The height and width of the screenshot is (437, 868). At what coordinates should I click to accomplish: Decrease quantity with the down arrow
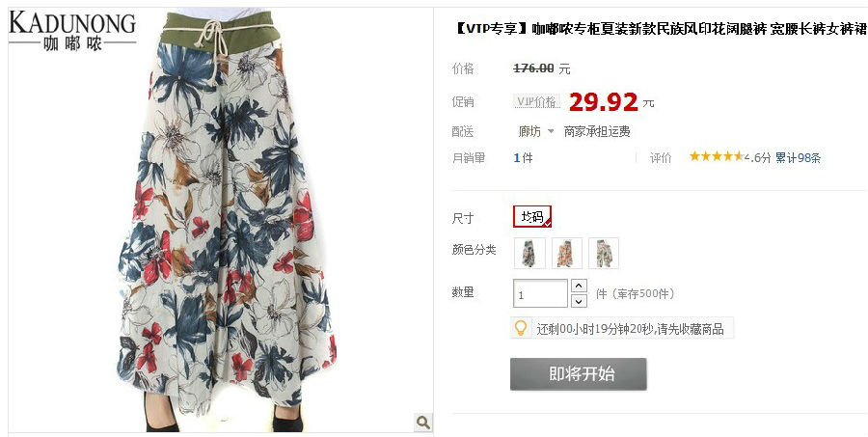pos(579,301)
